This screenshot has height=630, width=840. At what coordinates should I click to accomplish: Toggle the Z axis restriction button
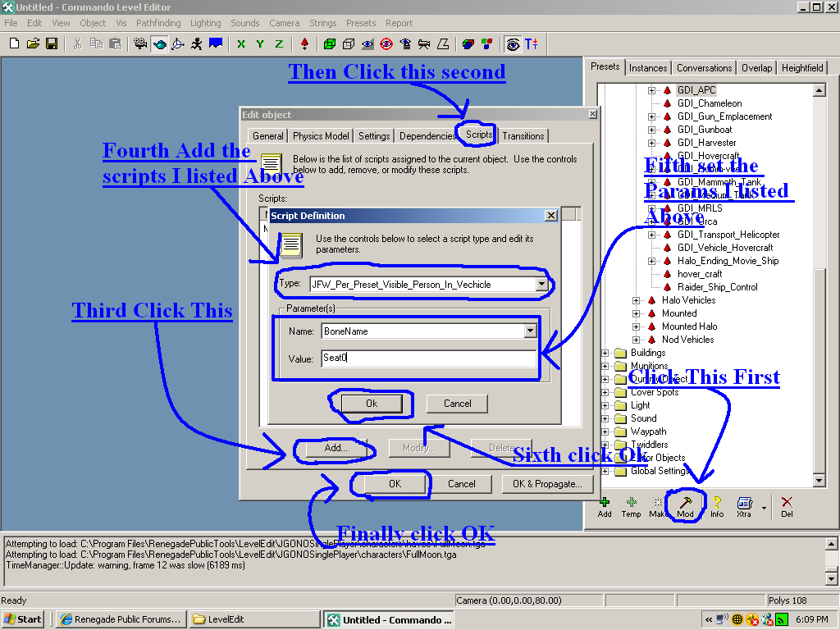point(279,43)
